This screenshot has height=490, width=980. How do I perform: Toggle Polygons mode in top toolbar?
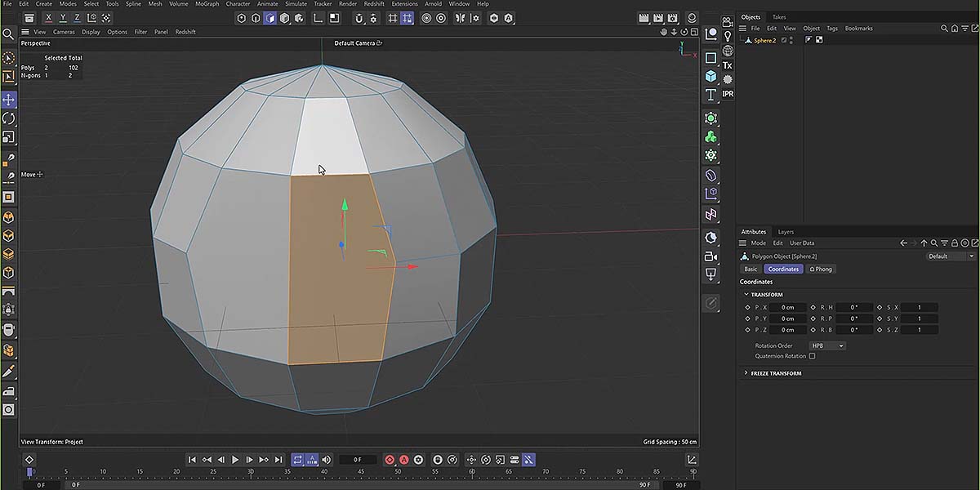pyautogui.click(x=270, y=18)
